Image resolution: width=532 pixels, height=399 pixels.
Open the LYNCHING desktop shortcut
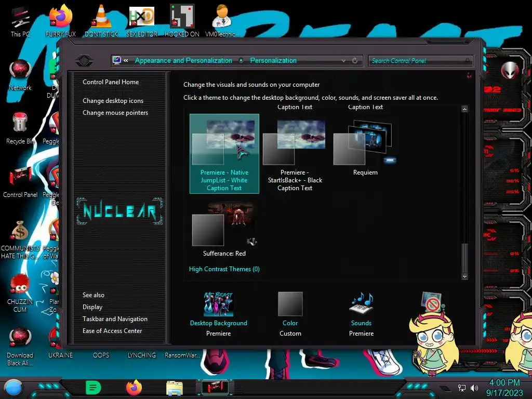pyautogui.click(x=141, y=355)
